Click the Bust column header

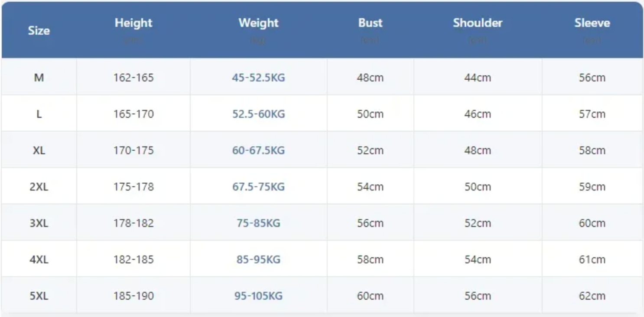point(370,23)
